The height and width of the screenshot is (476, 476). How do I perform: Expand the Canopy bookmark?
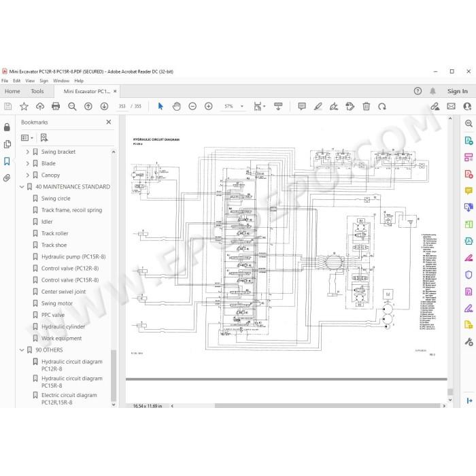coord(28,175)
